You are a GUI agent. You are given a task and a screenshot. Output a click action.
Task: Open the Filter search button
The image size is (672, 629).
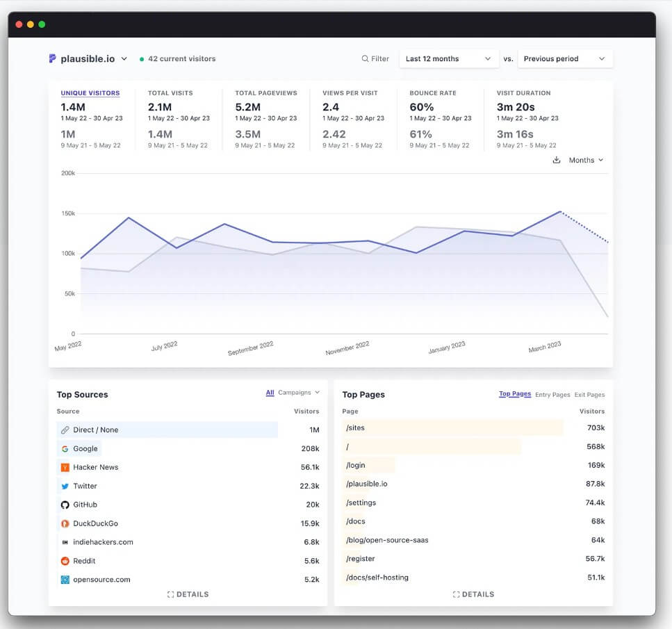[x=375, y=59]
